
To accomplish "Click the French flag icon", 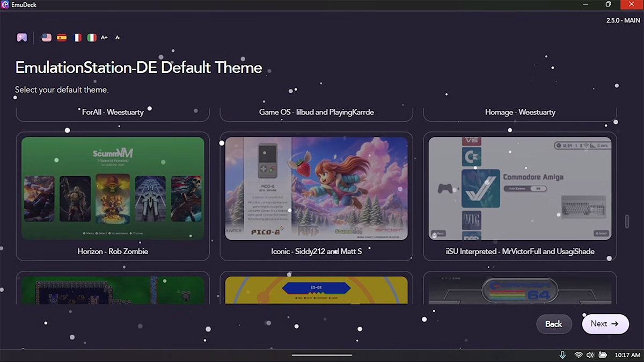I will 76,37.
